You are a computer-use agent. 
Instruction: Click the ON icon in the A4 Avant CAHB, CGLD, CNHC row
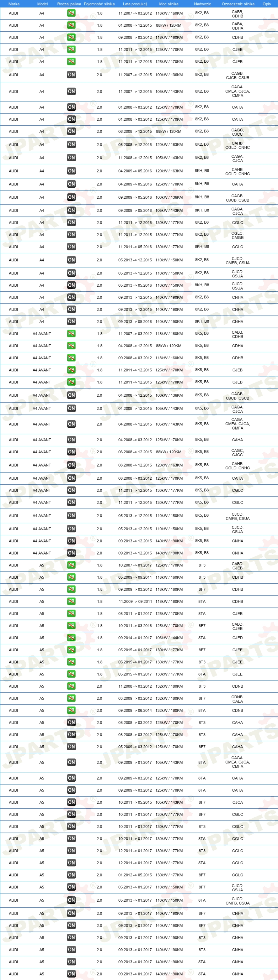[71, 465]
